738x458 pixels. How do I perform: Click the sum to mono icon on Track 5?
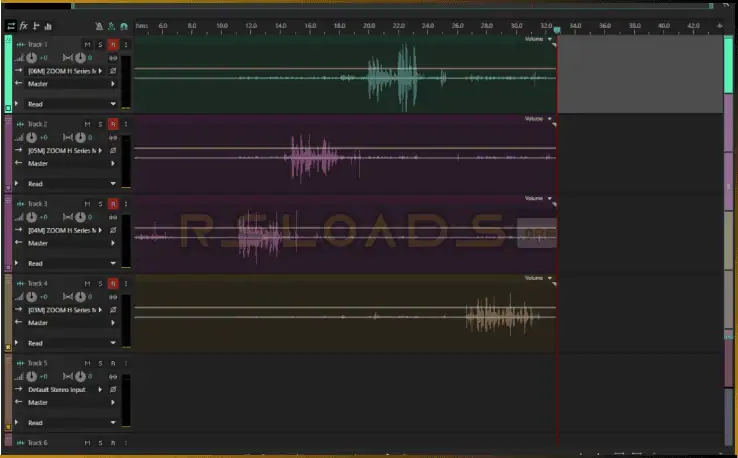[x=113, y=376]
